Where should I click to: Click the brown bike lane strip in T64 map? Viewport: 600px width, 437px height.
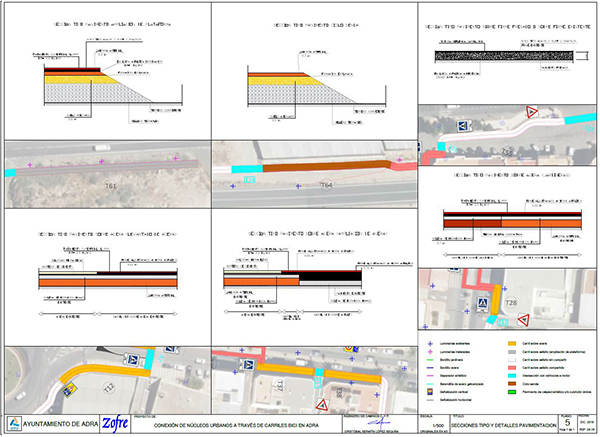[327, 166]
